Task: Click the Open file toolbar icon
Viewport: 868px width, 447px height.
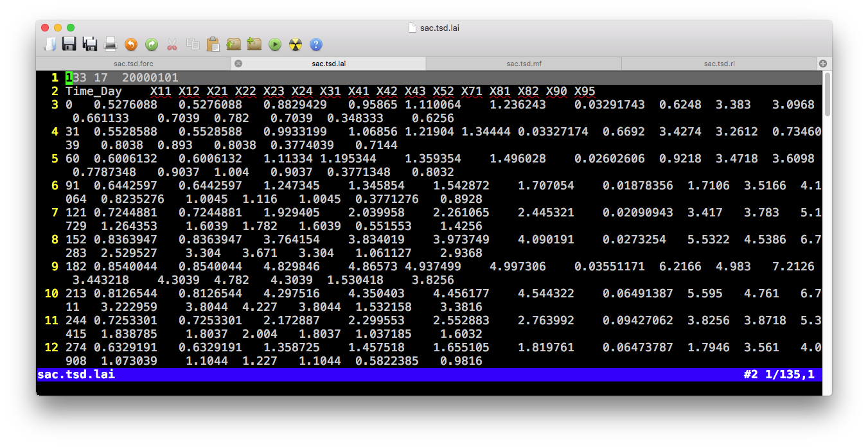Action: 49,44
